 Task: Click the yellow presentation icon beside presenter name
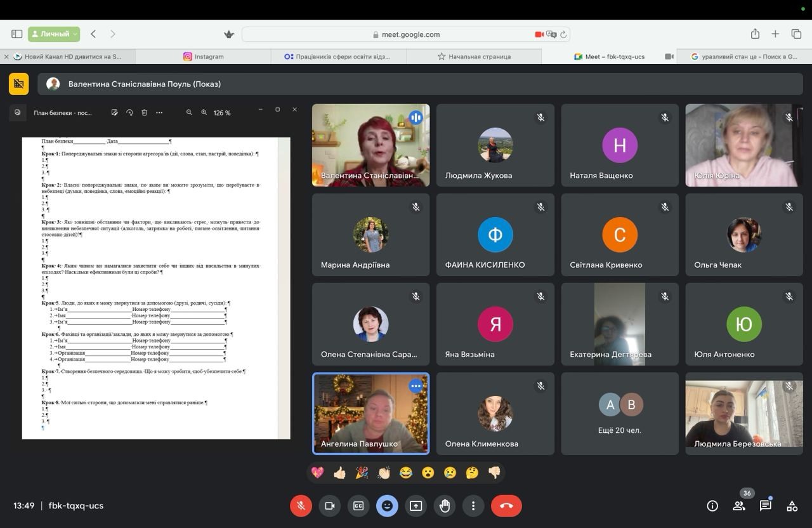(18, 84)
